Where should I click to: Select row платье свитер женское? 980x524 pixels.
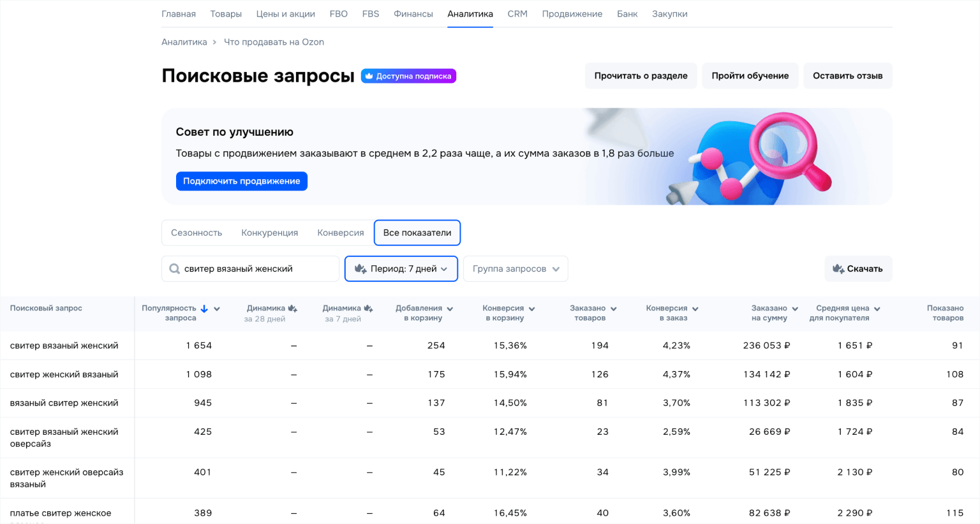pyautogui.click(x=490, y=512)
